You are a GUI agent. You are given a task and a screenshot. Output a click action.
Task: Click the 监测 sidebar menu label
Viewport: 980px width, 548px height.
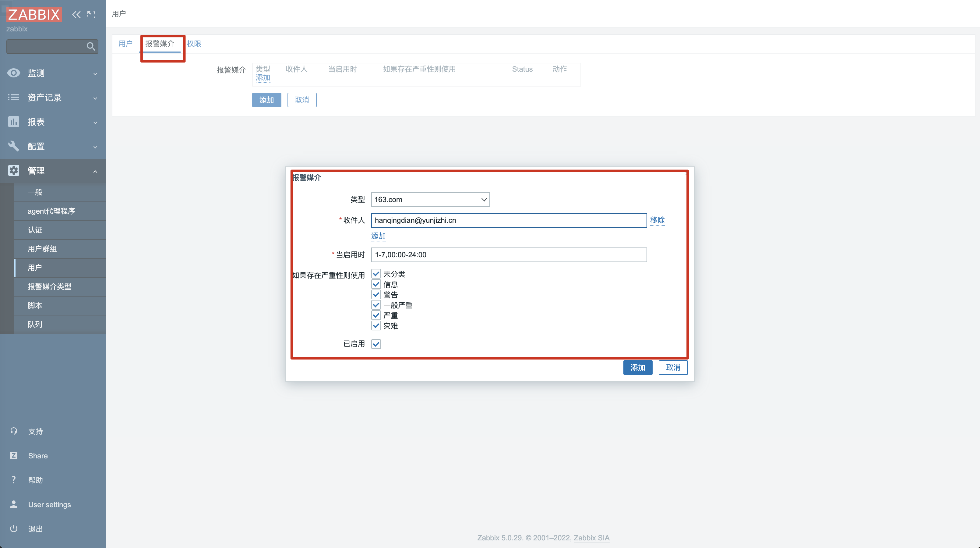(36, 73)
